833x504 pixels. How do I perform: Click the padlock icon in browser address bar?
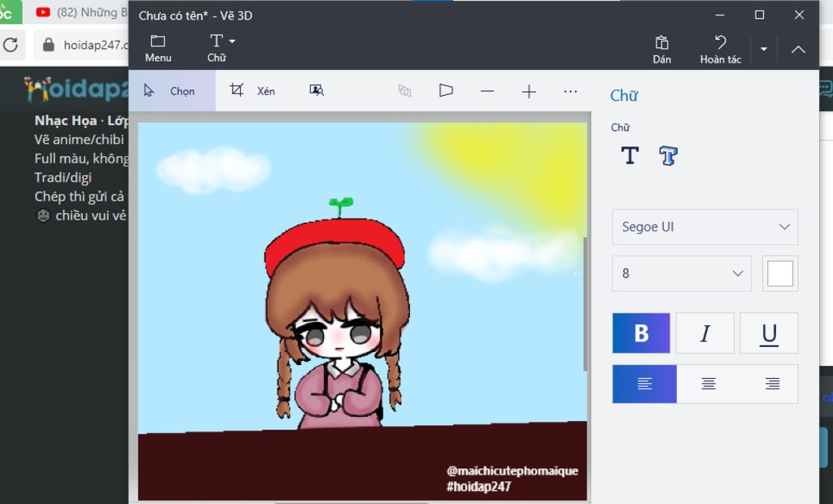(x=48, y=45)
